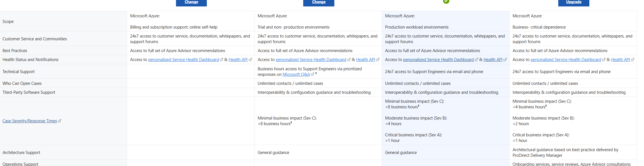The width and height of the screenshot is (644, 166).
Task: Click external-link icon after Health API in Business-critical column
Action: pyautogui.click(x=633, y=60)
